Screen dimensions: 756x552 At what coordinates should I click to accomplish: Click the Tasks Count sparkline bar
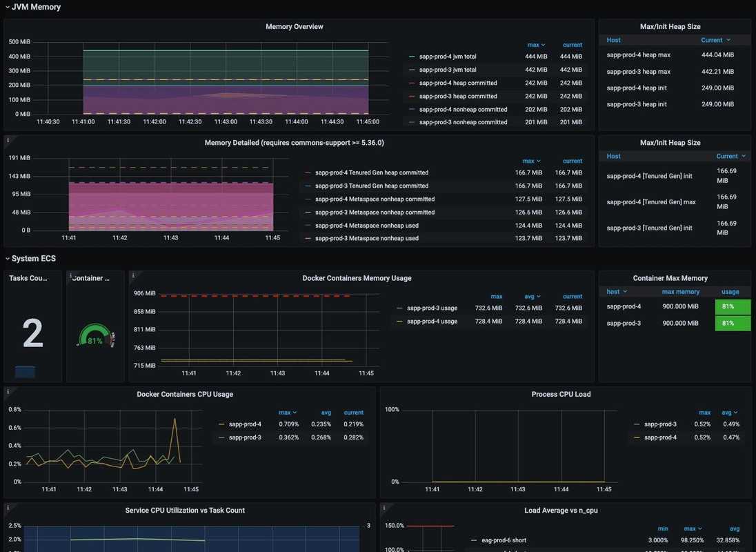[x=25, y=372]
